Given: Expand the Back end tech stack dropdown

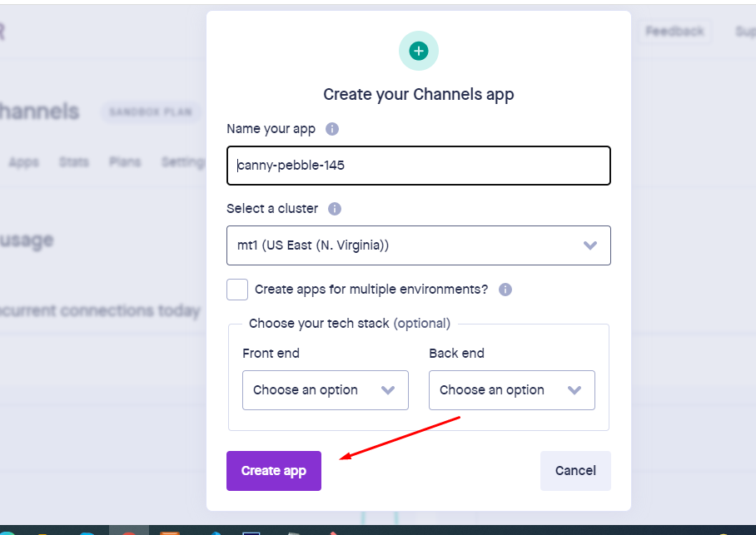Looking at the screenshot, I should (x=512, y=390).
